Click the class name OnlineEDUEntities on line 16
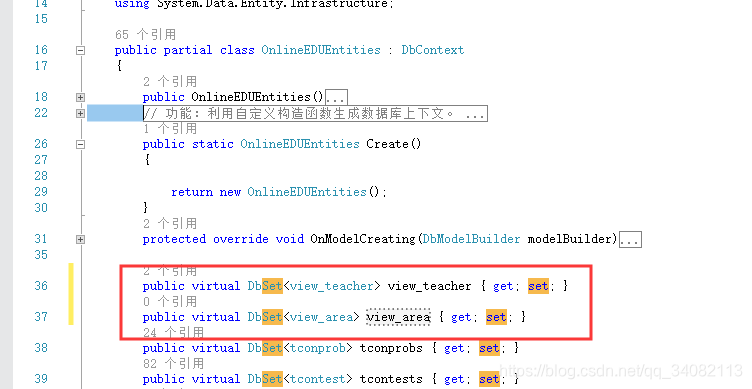 point(321,50)
